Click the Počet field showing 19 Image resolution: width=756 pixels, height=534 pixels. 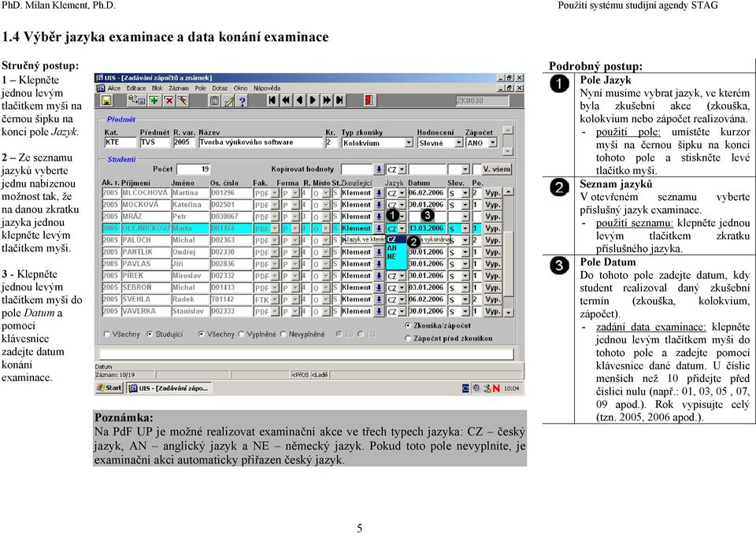[x=194, y=169]
